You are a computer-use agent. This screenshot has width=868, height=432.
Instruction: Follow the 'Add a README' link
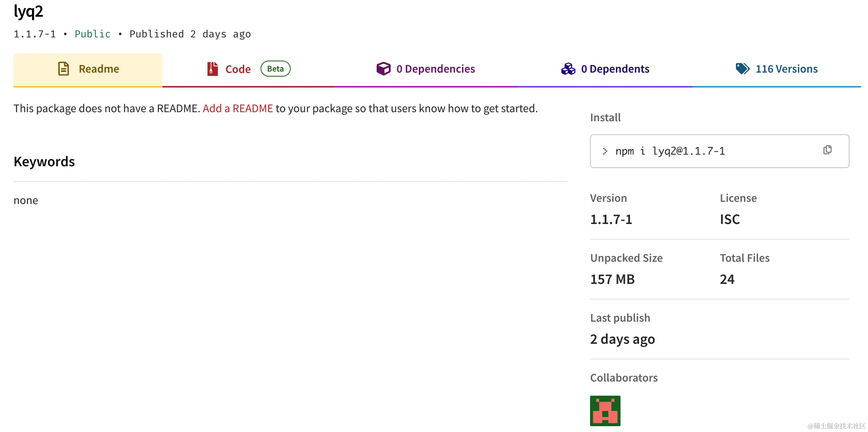(238, 108)
